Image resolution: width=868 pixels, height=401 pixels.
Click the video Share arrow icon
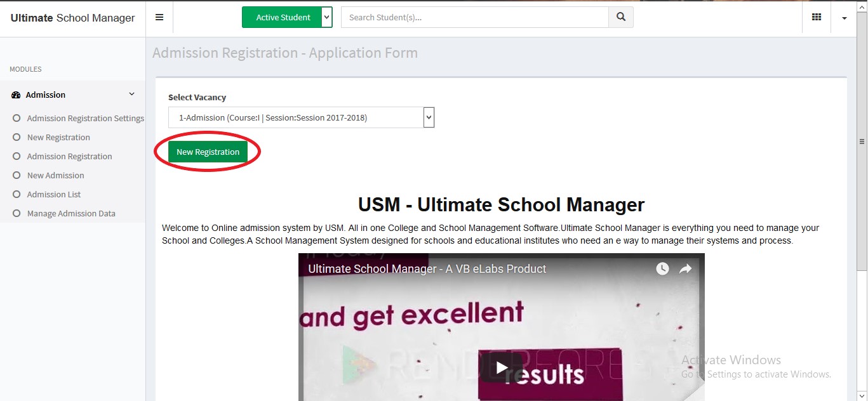pyautogui.click(x=685, y=269)
